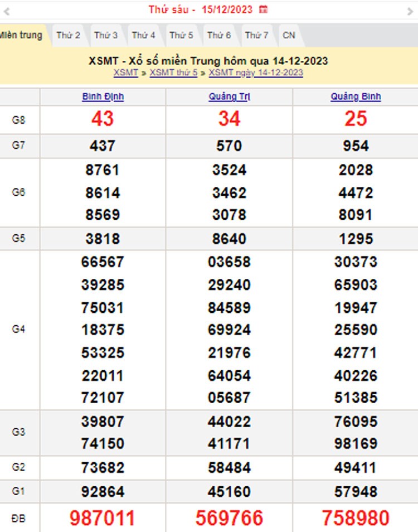The image size is (418, 532).
Task: Follow the XSMT ngày 14-12-2023 link
Action: 256,72
